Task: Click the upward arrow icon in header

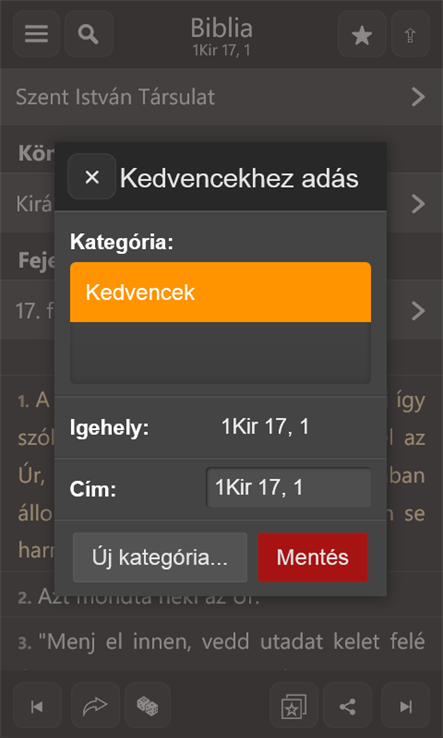Action: coord(411,34)
